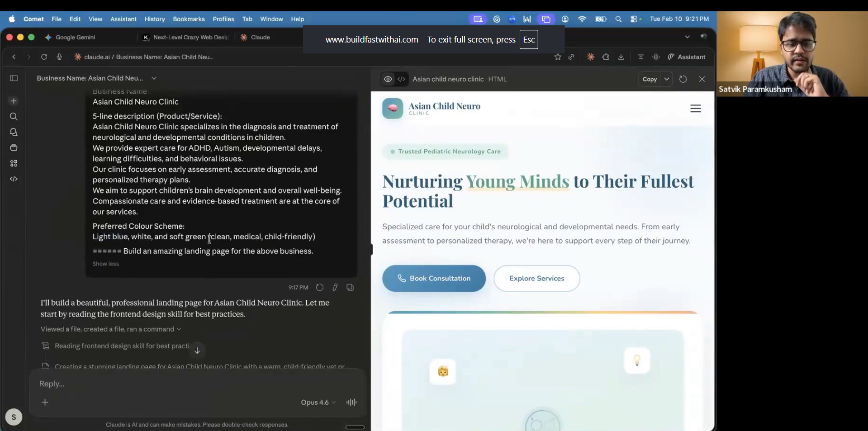Toggle the Claude sidebar panel
Screen dimensions: 868x431
click(x=14, y=78)
